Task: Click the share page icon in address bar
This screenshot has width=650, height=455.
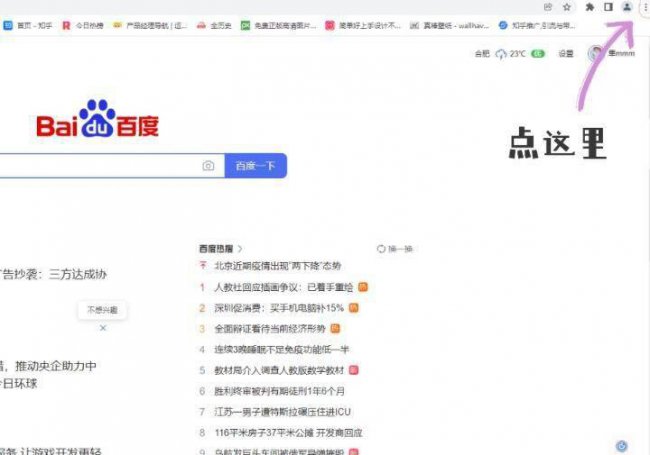Action: [548, 7]
